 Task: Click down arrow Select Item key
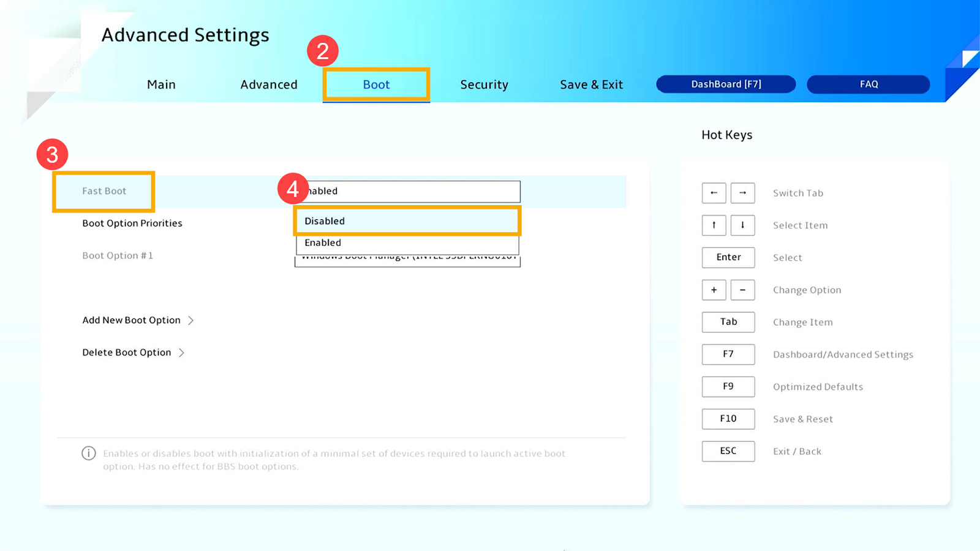click(x=742, y=225)
